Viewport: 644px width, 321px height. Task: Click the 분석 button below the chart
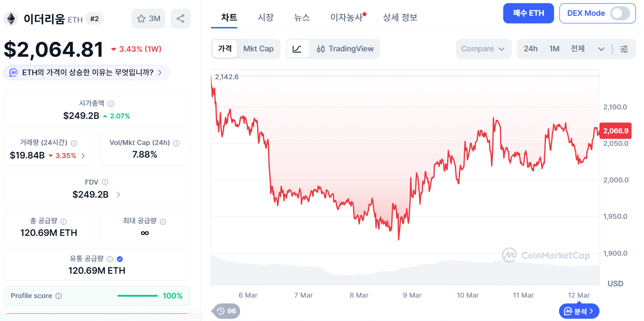point(579,311)
